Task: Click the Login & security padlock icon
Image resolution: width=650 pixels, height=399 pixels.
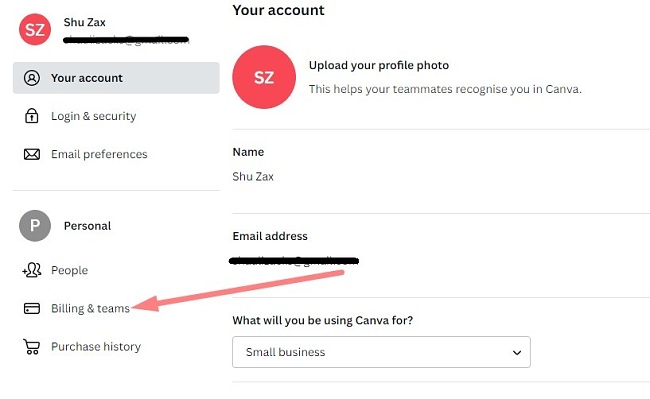Action: [x=32, y=116]
